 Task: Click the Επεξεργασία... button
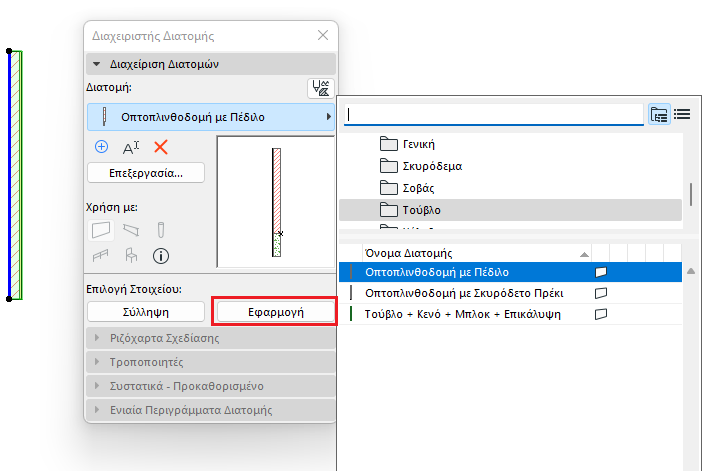[x=146, y=173]
